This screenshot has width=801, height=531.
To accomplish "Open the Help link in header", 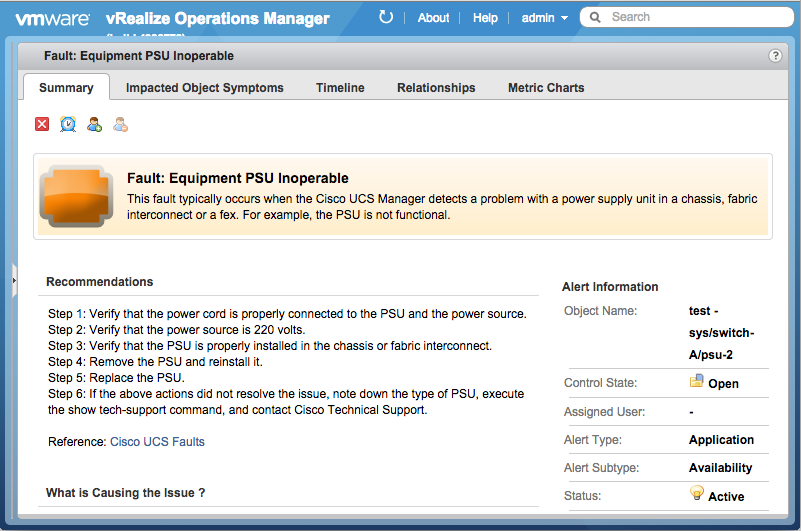I will click(485, 18).
